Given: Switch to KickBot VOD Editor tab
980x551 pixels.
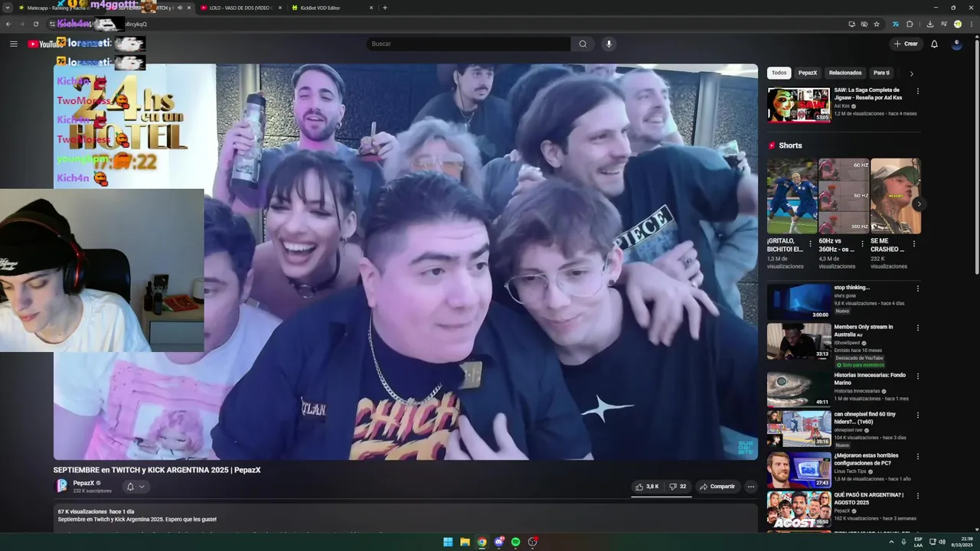Looking at the screenshot, I should click(x=332, y=8).
